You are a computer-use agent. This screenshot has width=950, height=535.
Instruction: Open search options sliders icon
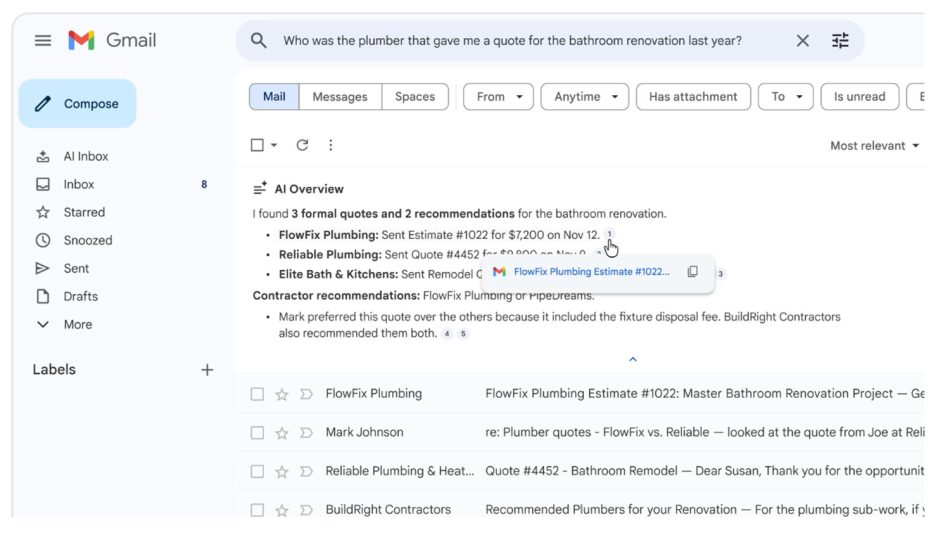(840, 41)
